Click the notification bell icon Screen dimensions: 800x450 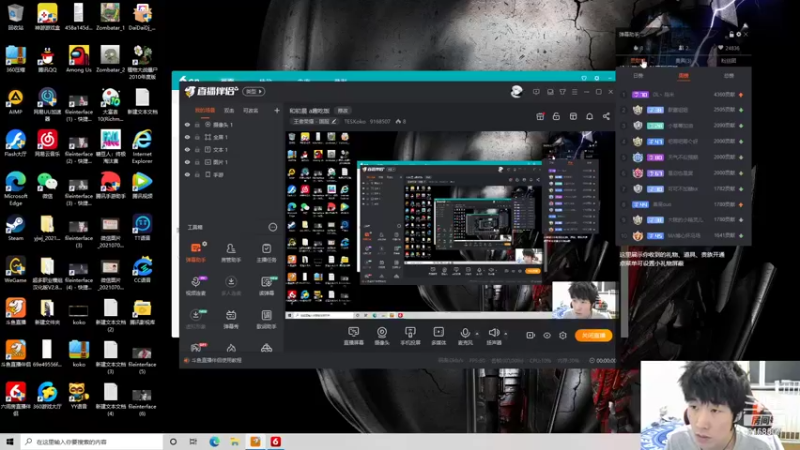tap(589, 116)
